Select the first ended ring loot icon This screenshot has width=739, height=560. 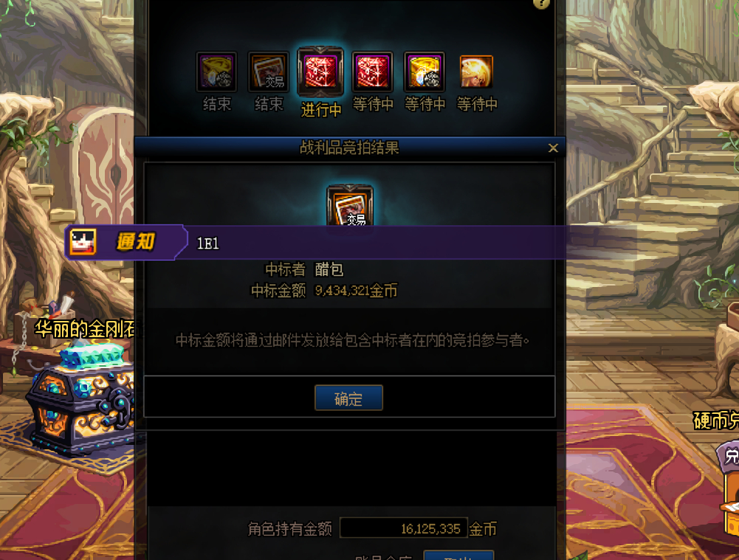(216, 72)
